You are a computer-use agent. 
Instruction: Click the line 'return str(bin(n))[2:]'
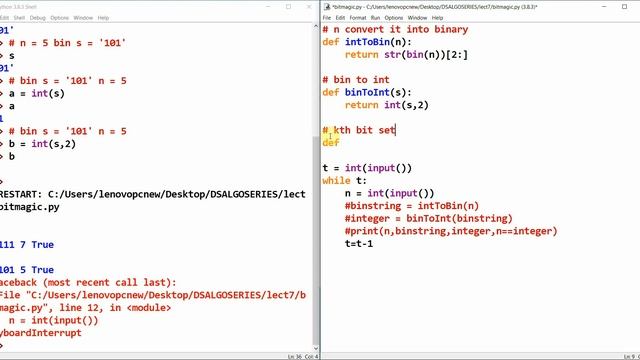(406, 55)
